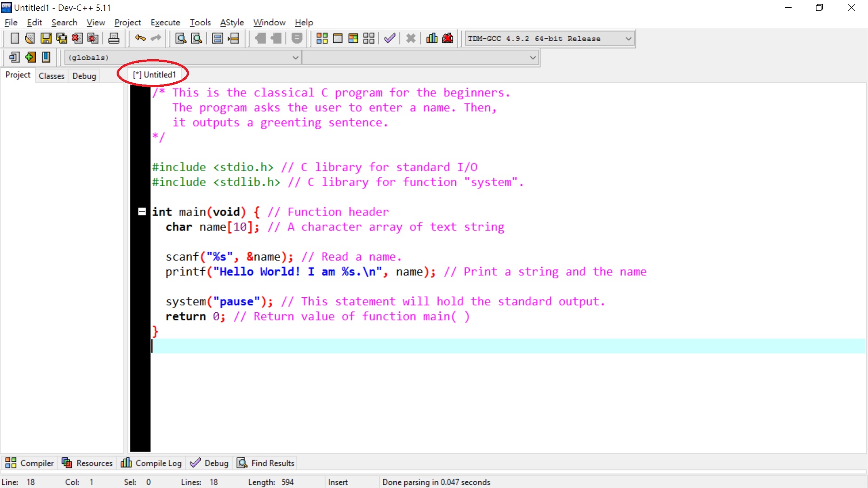Click the Save file toolbar icon
The height and width of the screenshot is (488, 868).
tap(46, 38)
